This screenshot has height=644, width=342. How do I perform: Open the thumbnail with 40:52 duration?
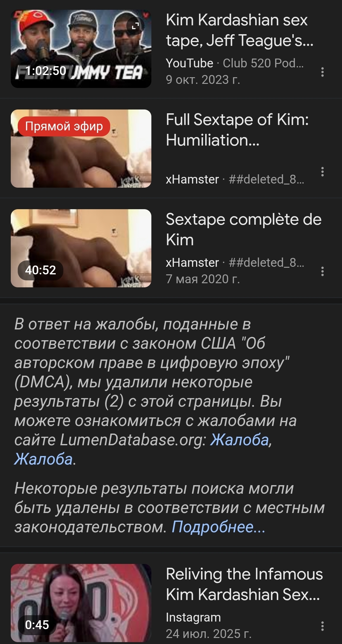point(81,248)
